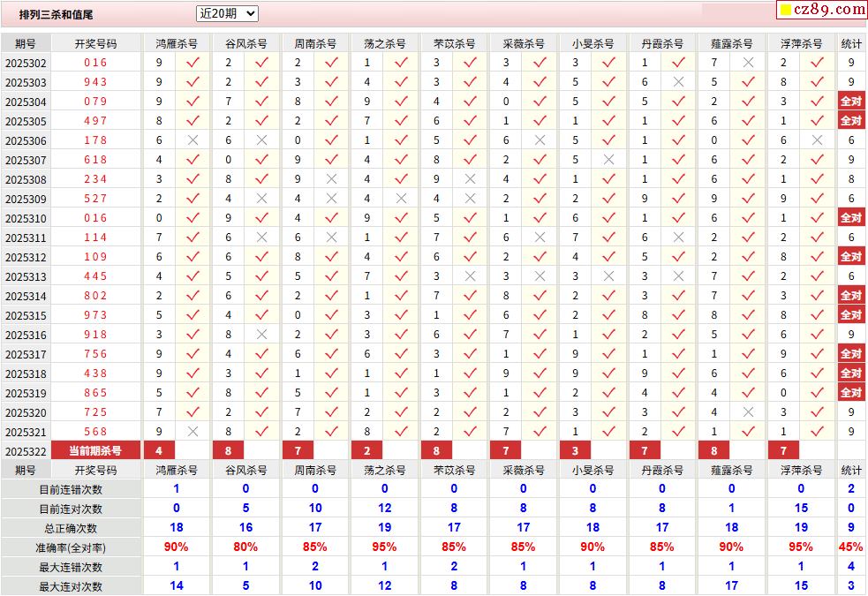Click the 浮萍杀号 X mark in row 2025306

point(817,140)
